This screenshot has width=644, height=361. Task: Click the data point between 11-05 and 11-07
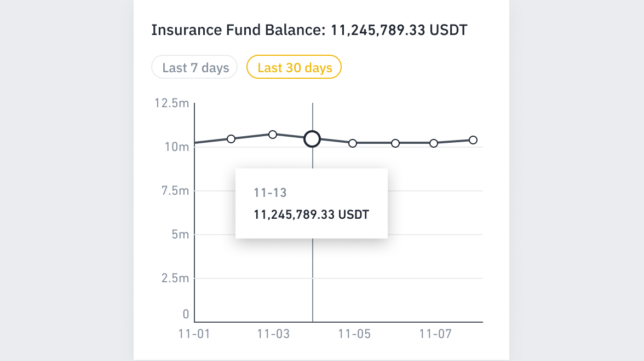[x=395, y=143]
